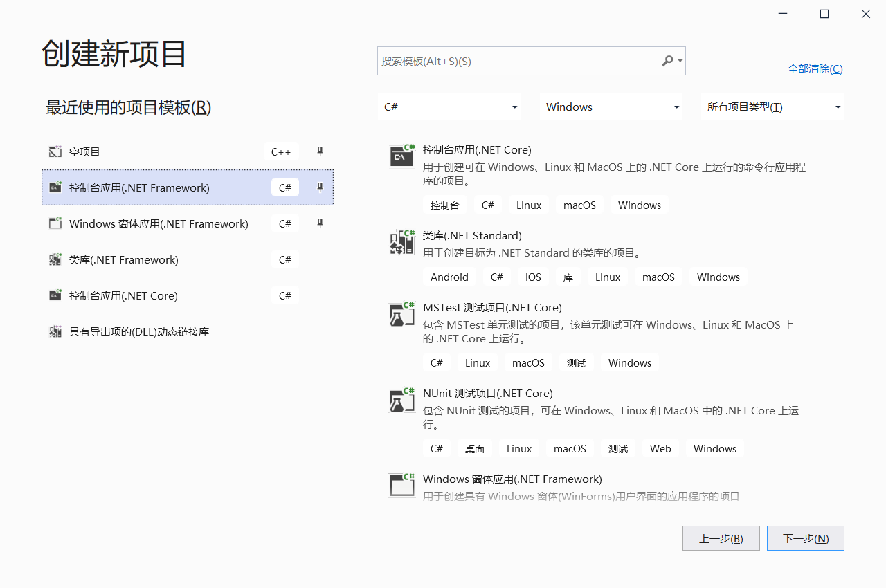Click the 控制台应用(.NET Framework) recent template icon

[55, 187]
